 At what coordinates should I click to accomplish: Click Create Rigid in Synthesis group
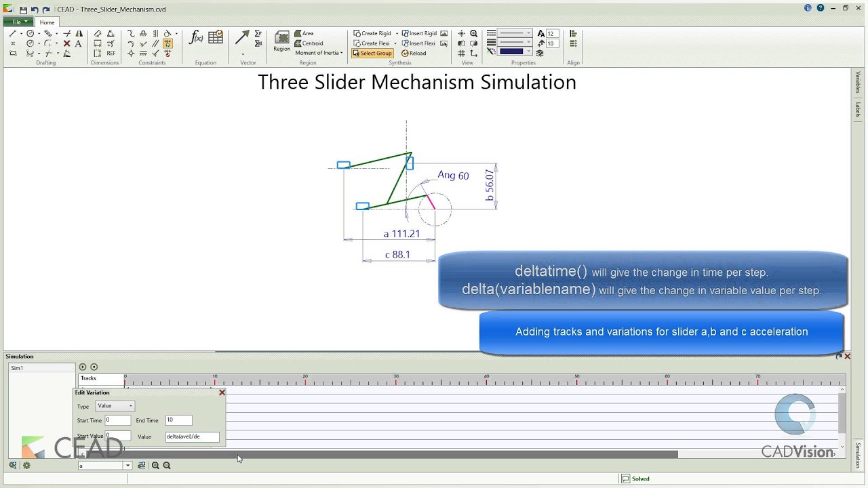pos(372,33)
